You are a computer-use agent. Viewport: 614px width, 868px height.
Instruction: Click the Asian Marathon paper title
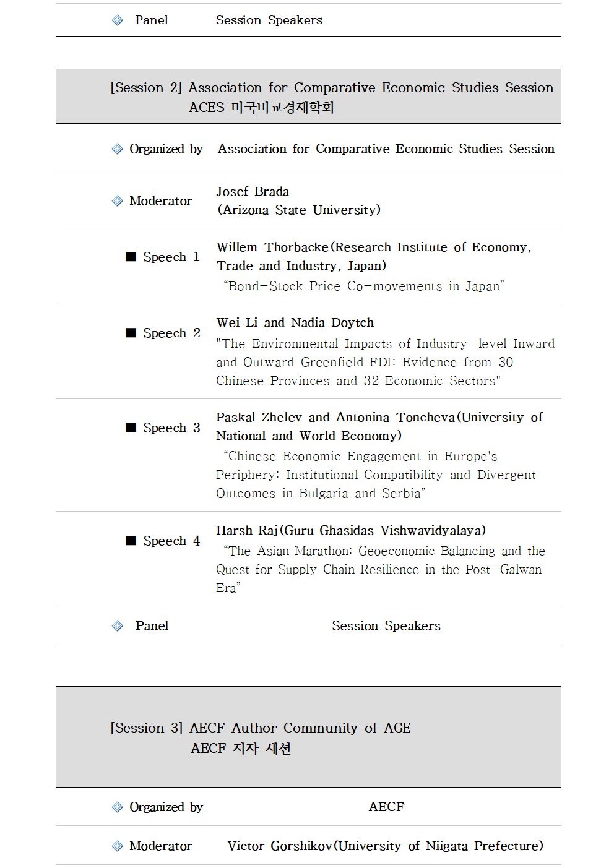coord(381,569)
